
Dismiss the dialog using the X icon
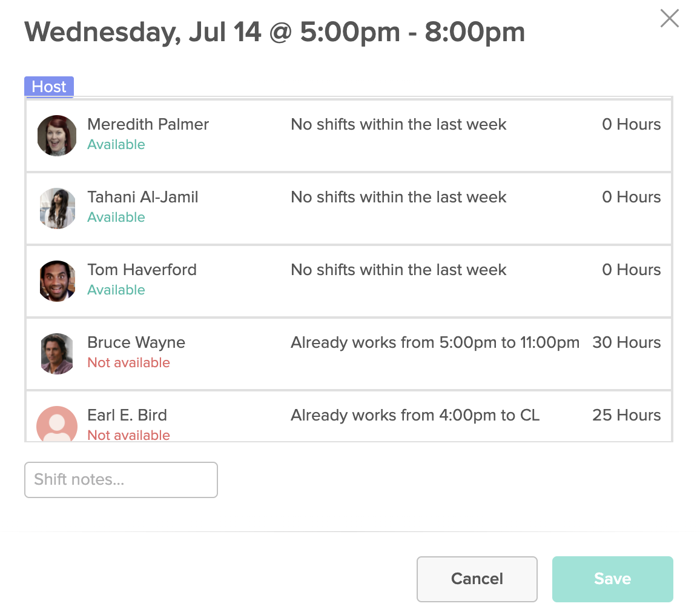[x=669, y=18]
